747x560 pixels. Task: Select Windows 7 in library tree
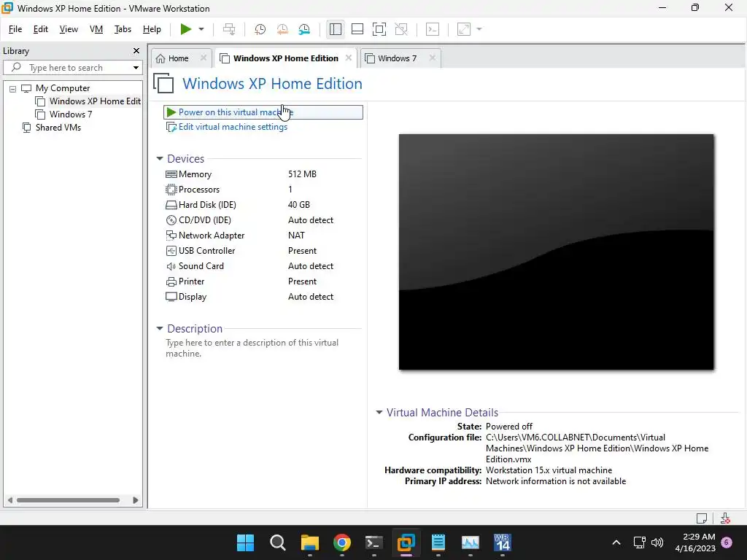click(64, 114)
